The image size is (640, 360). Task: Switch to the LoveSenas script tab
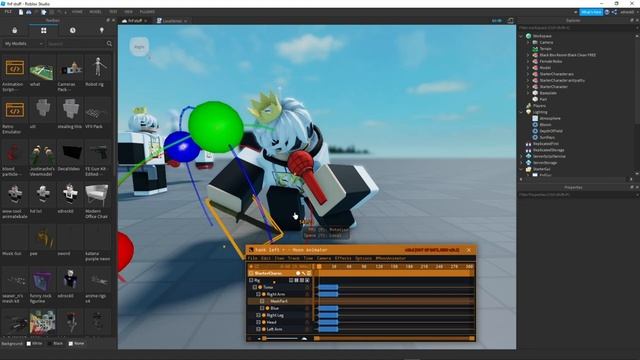point(172,21)
